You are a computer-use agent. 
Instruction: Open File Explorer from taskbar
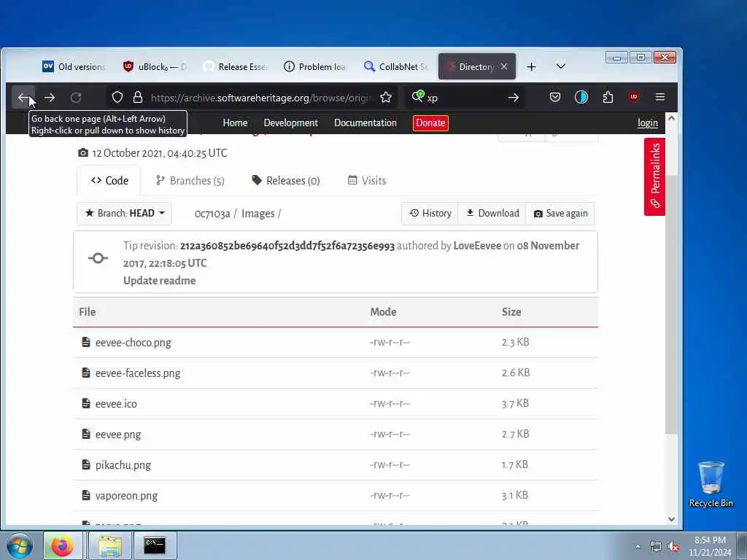(x=110, y=545)
